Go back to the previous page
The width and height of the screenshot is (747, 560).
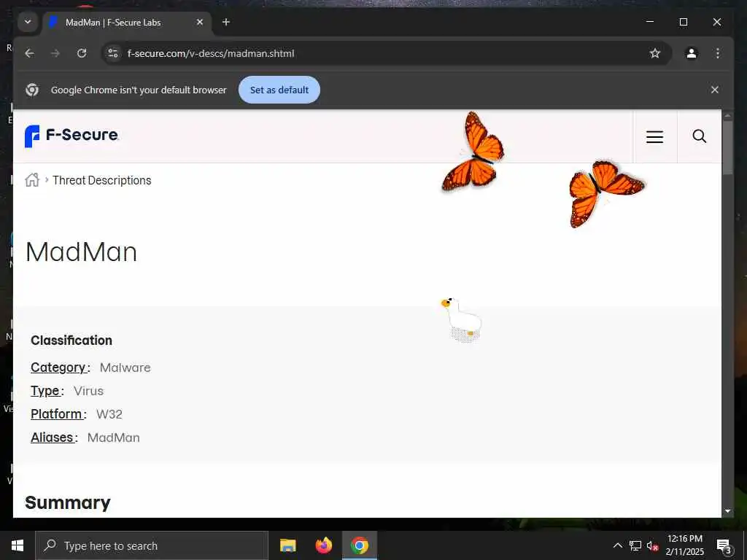click(x=29, y=53)
